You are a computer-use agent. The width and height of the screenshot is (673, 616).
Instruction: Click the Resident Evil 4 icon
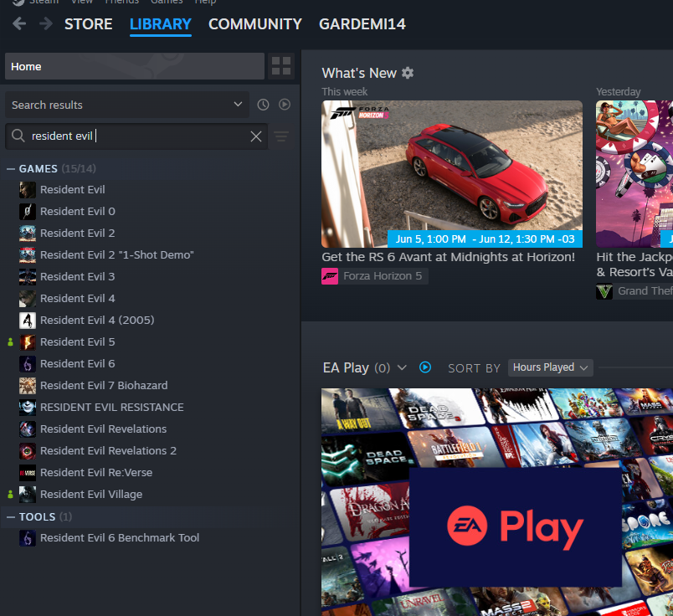pyautogui.click(x=28, y=298)
